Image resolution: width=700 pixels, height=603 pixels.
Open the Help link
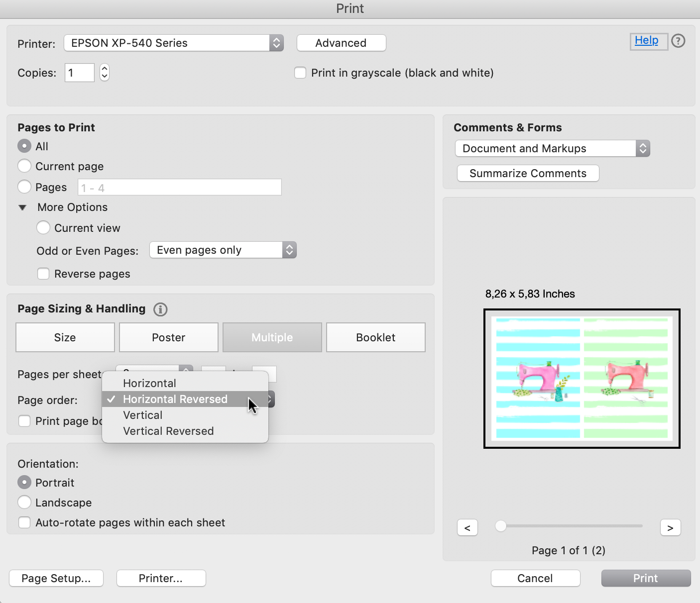pyautogui.click(x=646, y=41)
